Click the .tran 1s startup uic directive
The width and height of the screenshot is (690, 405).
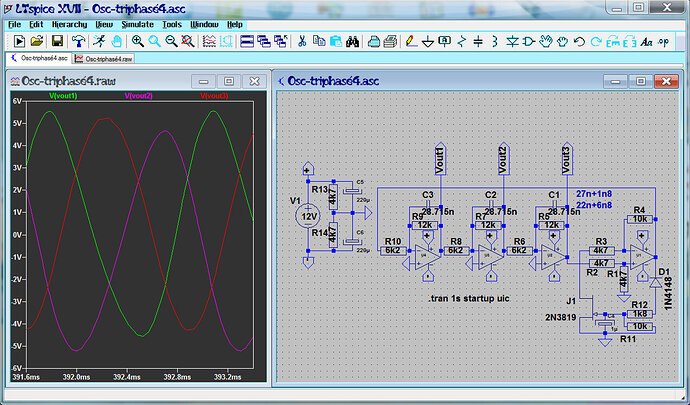coord(469,298)
